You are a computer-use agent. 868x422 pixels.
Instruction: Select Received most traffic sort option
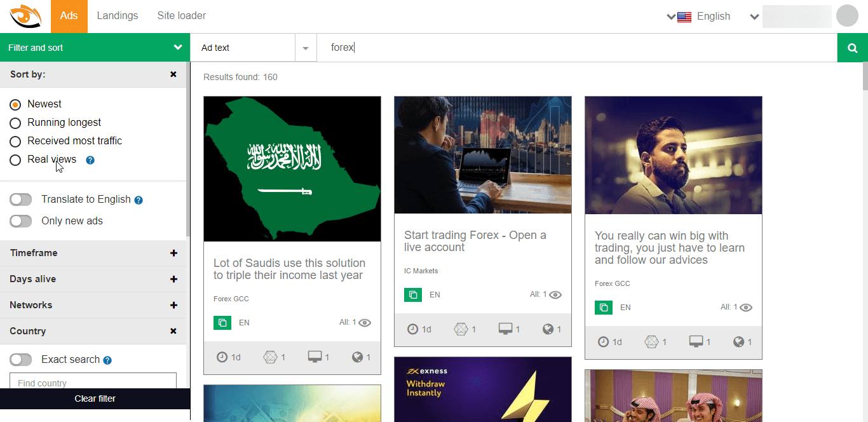tap(15, 142)
